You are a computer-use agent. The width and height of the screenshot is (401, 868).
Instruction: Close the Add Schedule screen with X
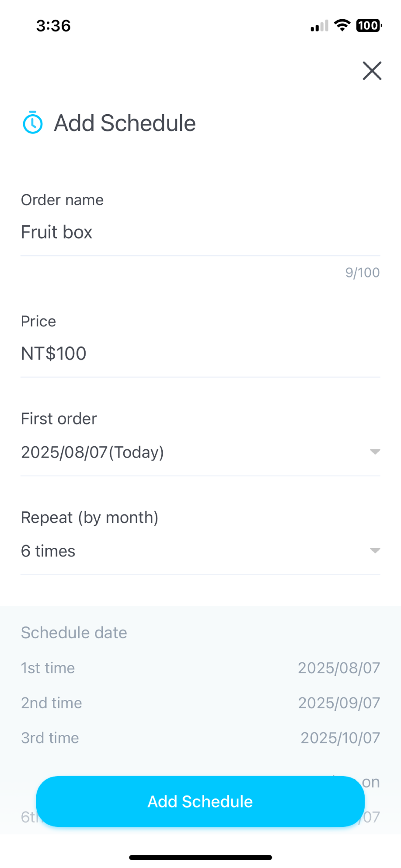point(372,71)
